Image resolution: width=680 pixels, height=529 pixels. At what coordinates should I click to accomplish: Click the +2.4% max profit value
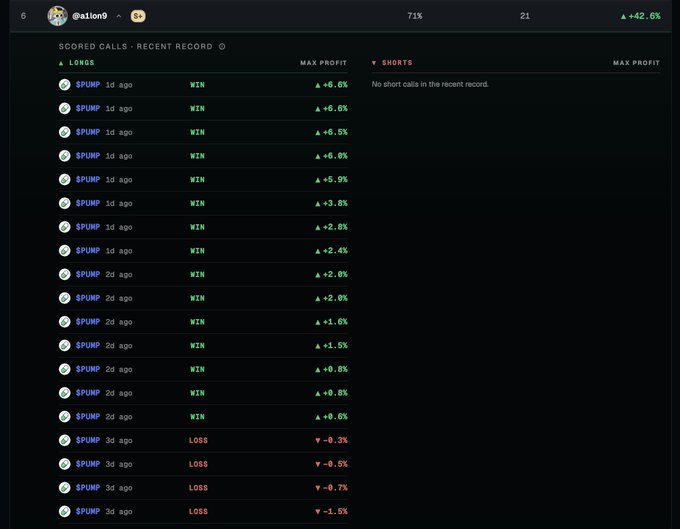pos(331,250)
